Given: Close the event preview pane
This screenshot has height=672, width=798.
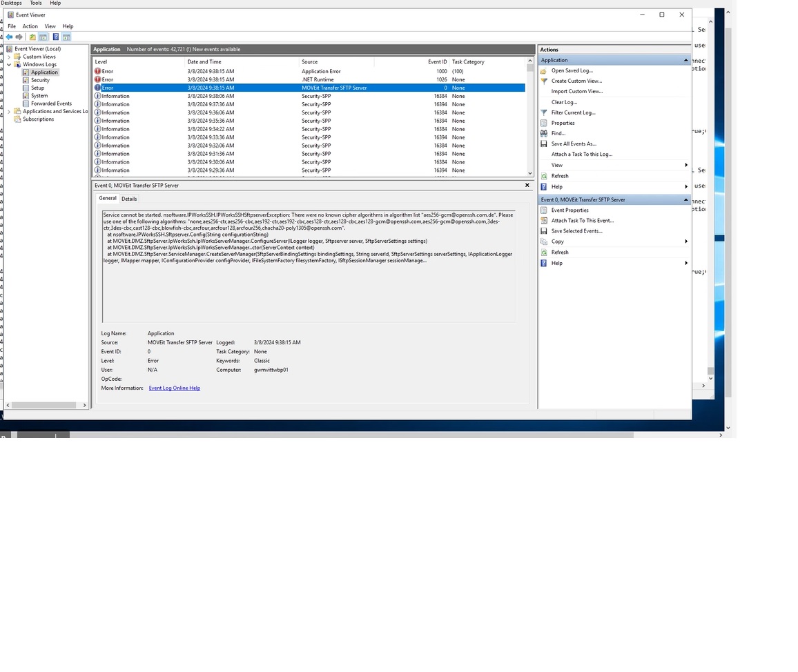Looking at the screenshot, I should (x=527, y=186).
